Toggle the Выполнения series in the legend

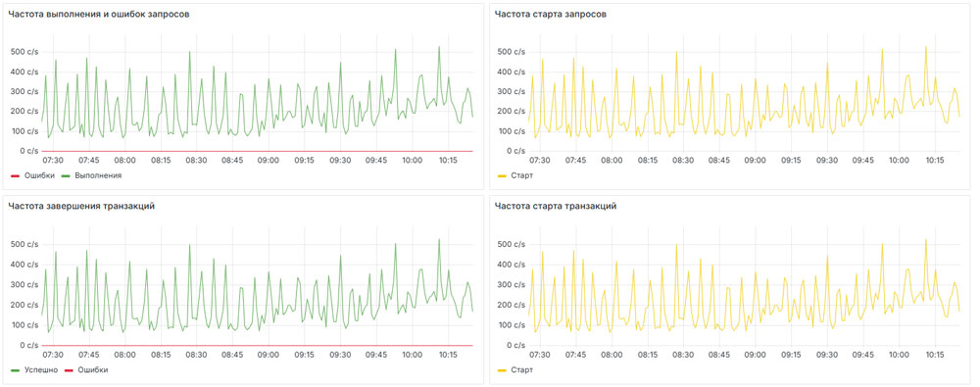[x=98, y=175]
